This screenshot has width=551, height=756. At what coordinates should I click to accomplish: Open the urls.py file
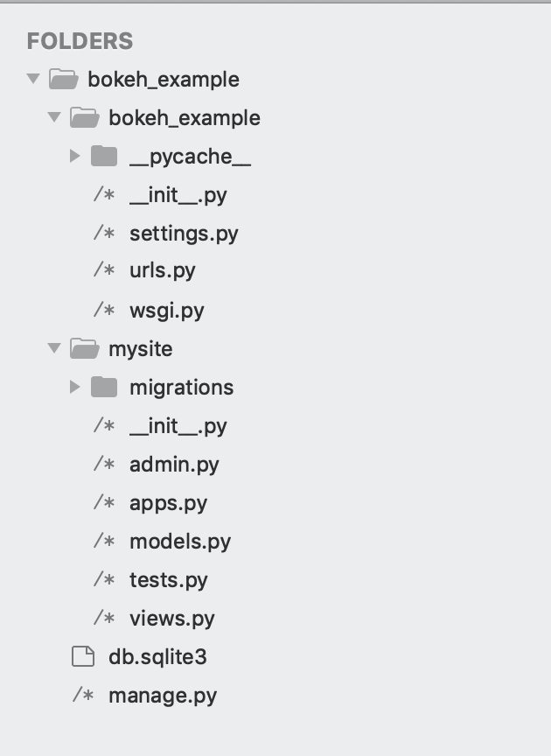[162, 270]
